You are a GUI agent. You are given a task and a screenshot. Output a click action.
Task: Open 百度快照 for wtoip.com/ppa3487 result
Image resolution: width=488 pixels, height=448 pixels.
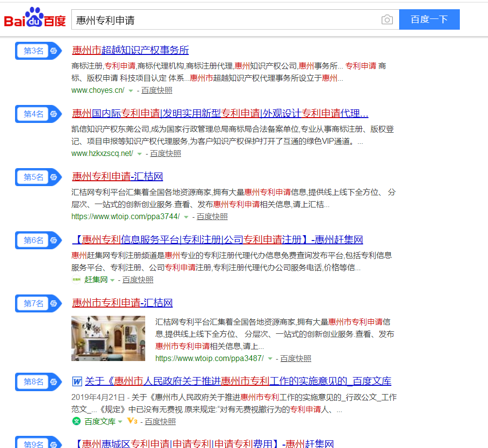point(296,359)
